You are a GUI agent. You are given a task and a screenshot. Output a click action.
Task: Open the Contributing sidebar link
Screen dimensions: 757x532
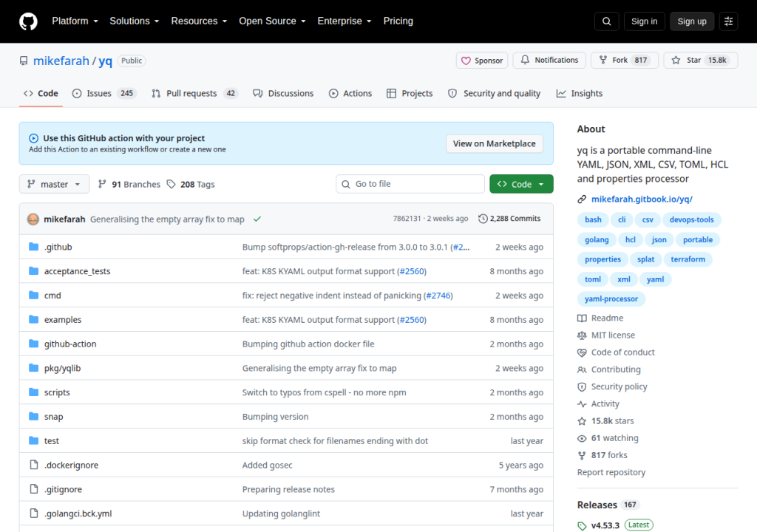coord(609,369)
